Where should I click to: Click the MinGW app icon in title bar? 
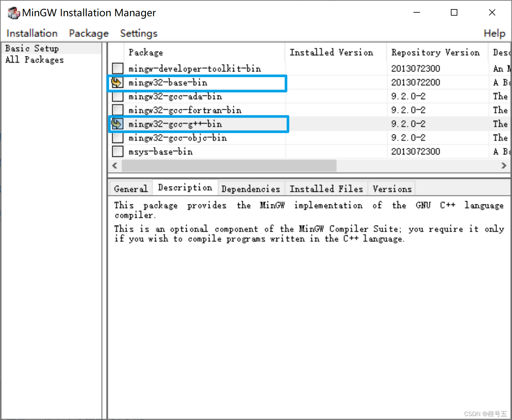point(14,13)
